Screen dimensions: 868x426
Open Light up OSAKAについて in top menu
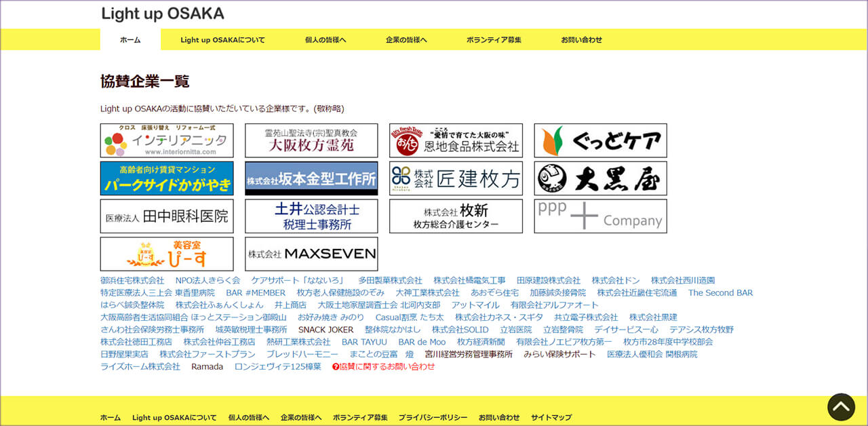pos(222,40)
